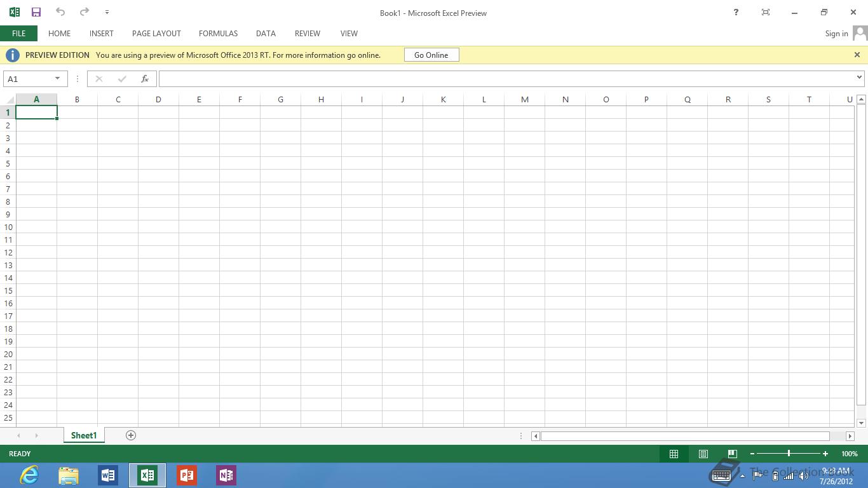
Task: Open the REVIEW tab
Action: pyautogui.click(x=308, y=33)
